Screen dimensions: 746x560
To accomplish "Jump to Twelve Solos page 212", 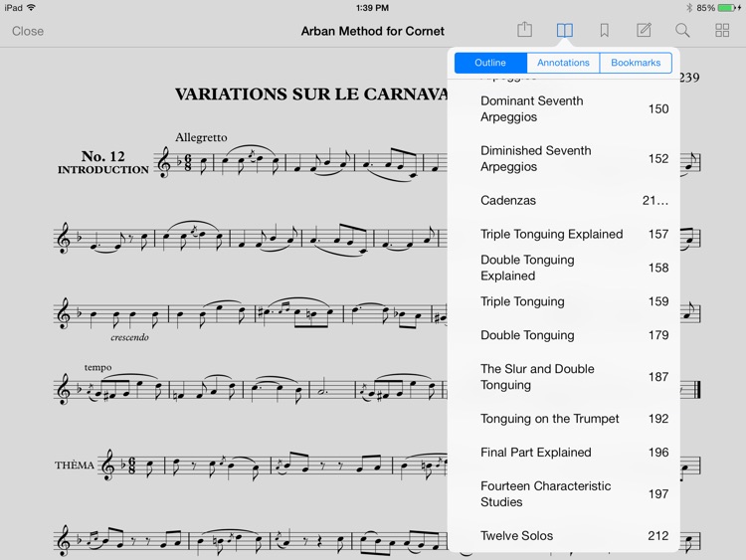I will [x=564, y=536].
